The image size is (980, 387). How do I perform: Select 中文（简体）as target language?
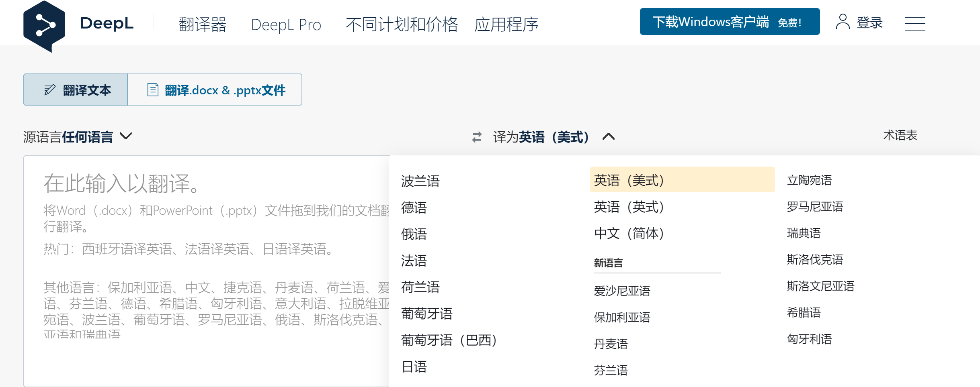[628, 234]
